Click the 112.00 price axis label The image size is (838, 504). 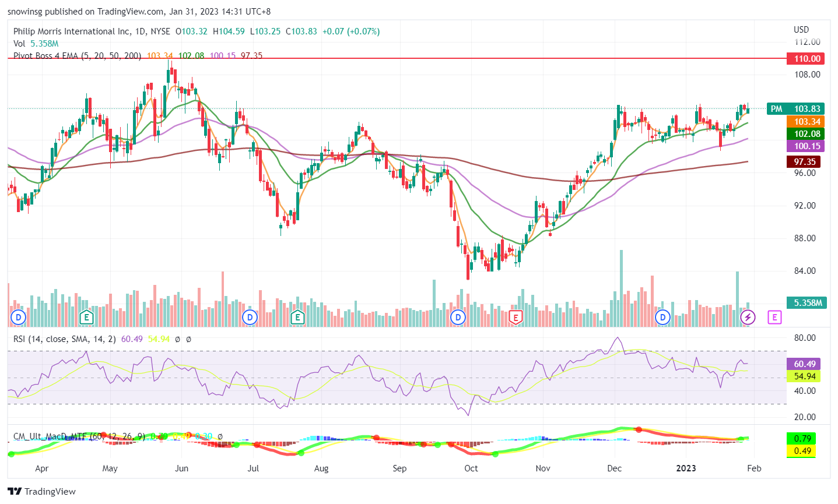pyautogui.click(x=807, y=42)
